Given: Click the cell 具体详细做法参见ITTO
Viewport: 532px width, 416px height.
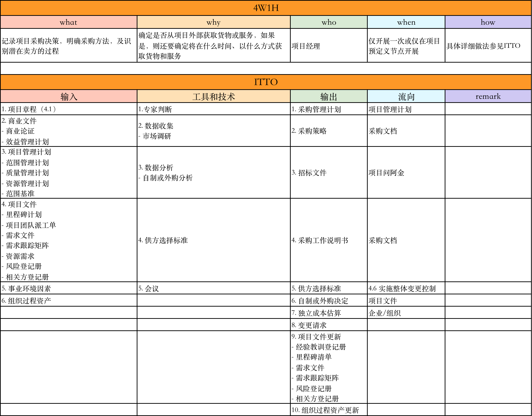Looking at the screenshot, I should click(x=488, y=46).
